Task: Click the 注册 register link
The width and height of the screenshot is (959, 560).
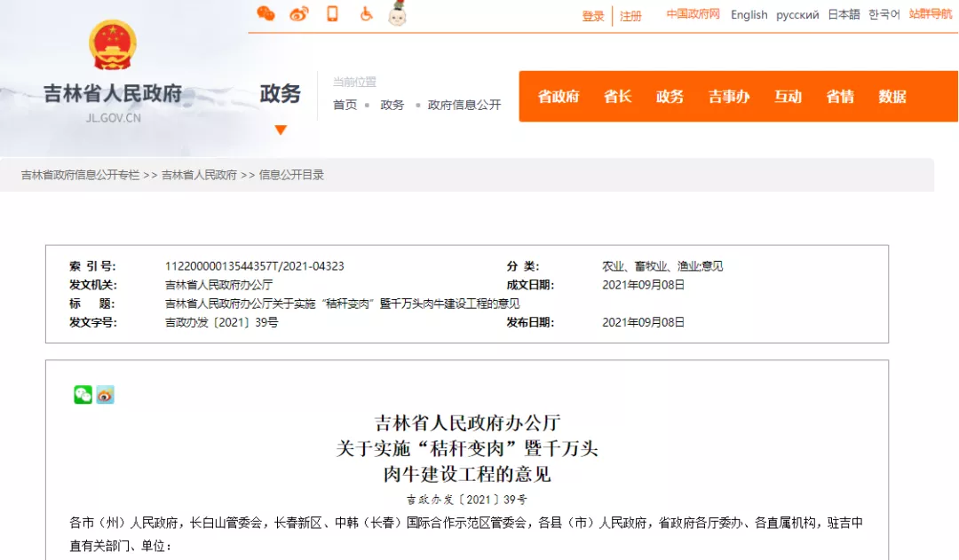Action: (630, 16)
